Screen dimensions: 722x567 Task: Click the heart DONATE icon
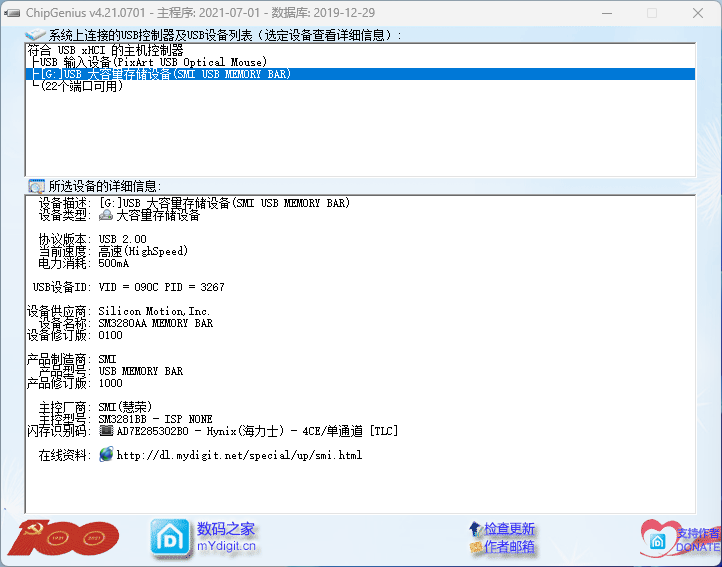(x=658, y=538)
